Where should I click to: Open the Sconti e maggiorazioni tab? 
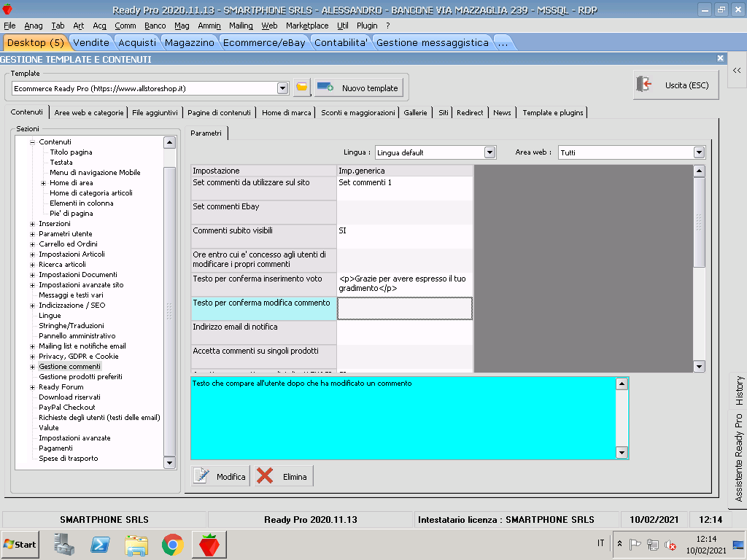tap(357, 112)
